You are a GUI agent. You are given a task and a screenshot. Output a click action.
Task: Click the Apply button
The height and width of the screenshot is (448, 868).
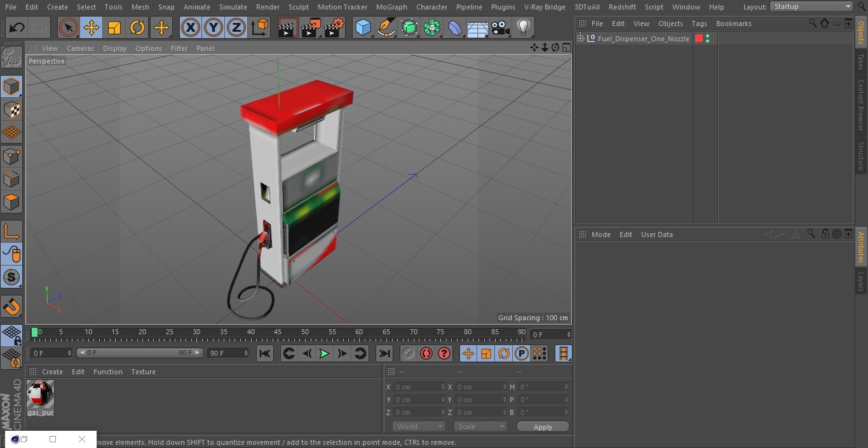tap(543, 427)
